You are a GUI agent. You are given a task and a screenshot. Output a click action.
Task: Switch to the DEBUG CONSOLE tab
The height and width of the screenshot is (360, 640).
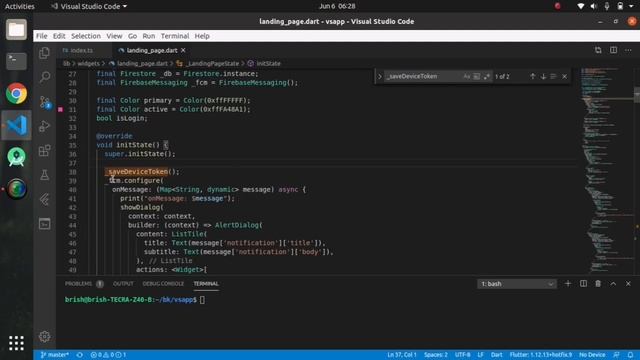click(x=163, y=284)
